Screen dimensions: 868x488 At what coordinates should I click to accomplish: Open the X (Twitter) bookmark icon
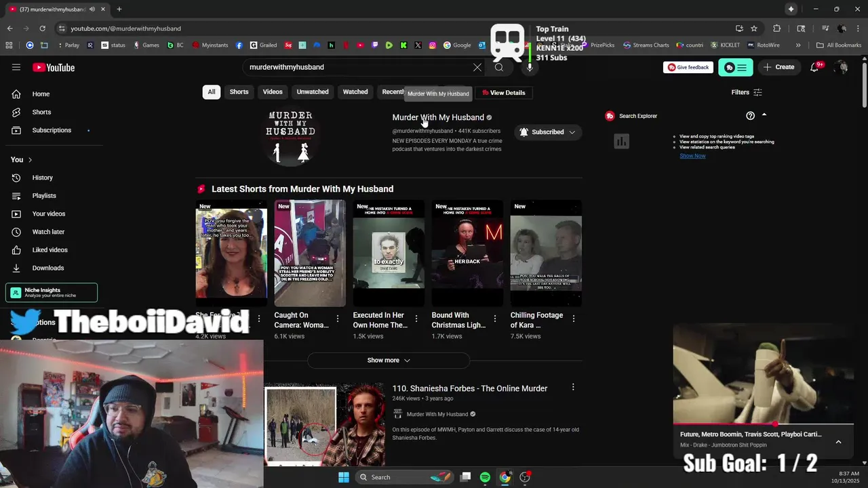click(418, 45)
